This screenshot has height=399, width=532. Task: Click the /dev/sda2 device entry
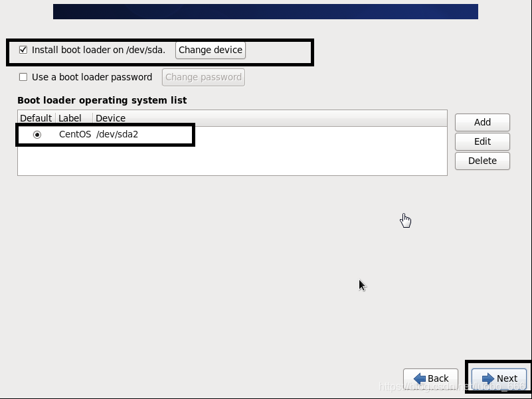(117, 134)
